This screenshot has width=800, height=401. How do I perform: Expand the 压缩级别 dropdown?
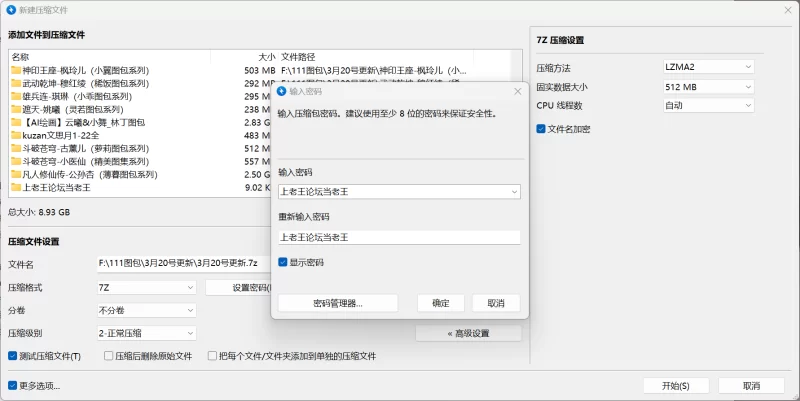tap(146, 332)
